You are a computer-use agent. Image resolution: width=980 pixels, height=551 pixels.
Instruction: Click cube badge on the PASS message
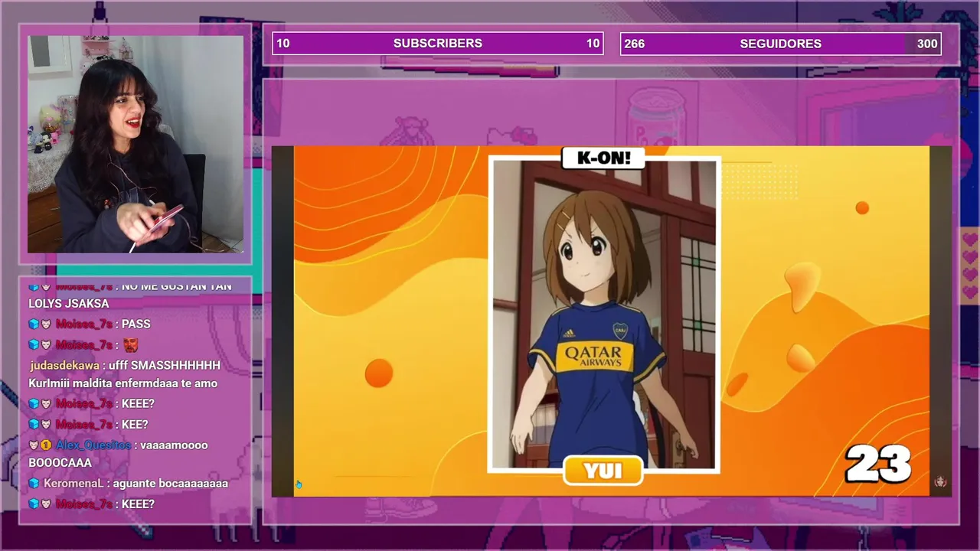[x=34, y=324]
